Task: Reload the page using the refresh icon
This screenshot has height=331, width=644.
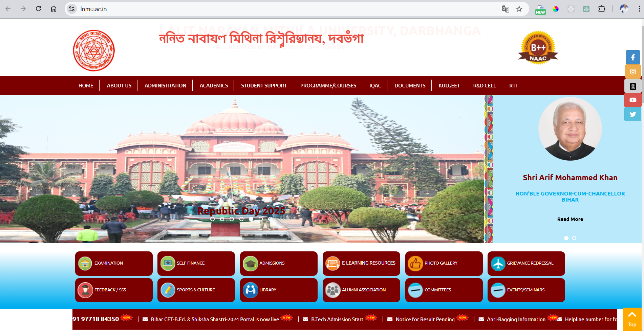Action: (38, 9)
